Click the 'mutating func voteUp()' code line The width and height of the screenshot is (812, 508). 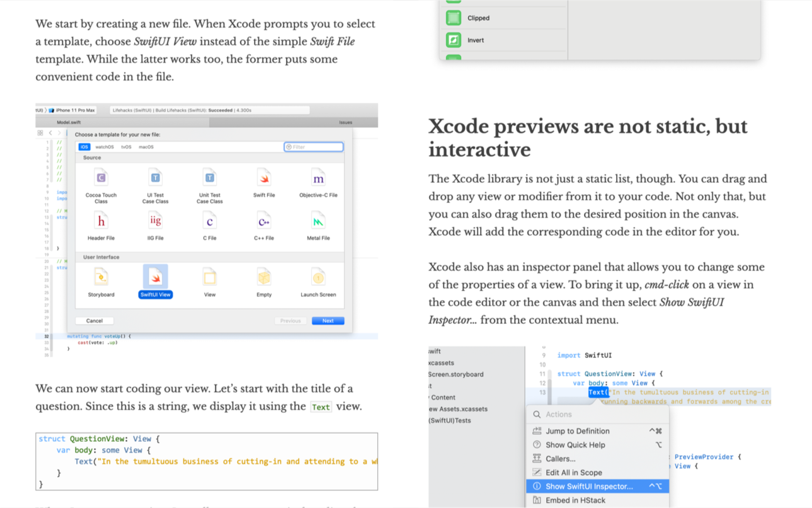[100, 337]
